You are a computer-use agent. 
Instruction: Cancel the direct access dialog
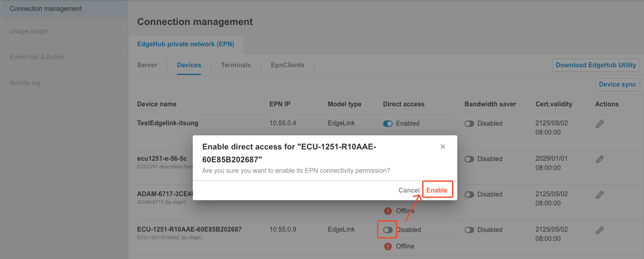pyautogui.click(x=408, y=190)
